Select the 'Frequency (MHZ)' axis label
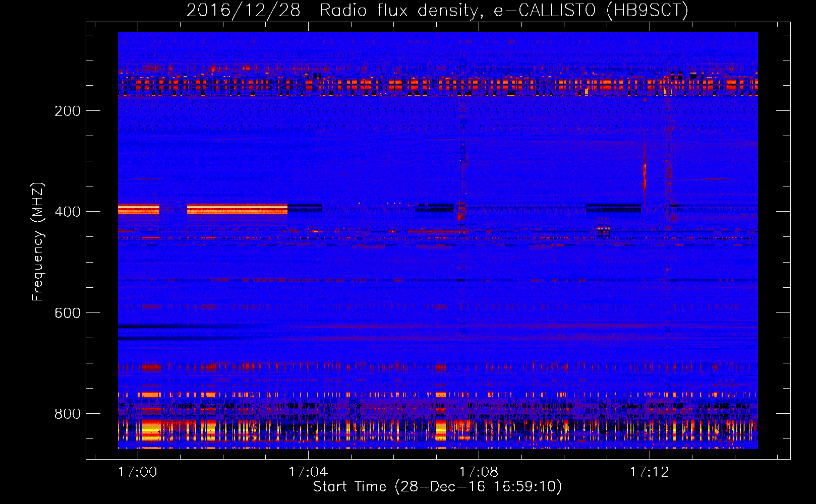The width and height of the screenshot is (816, 504). point(38,242)
